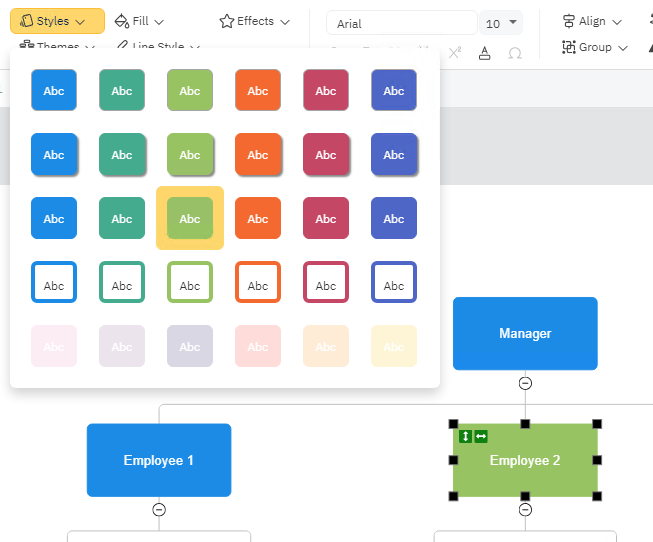Choose the indigo outlined Abc style
Viewport: 653px width, 542px height.
[394, 282]
